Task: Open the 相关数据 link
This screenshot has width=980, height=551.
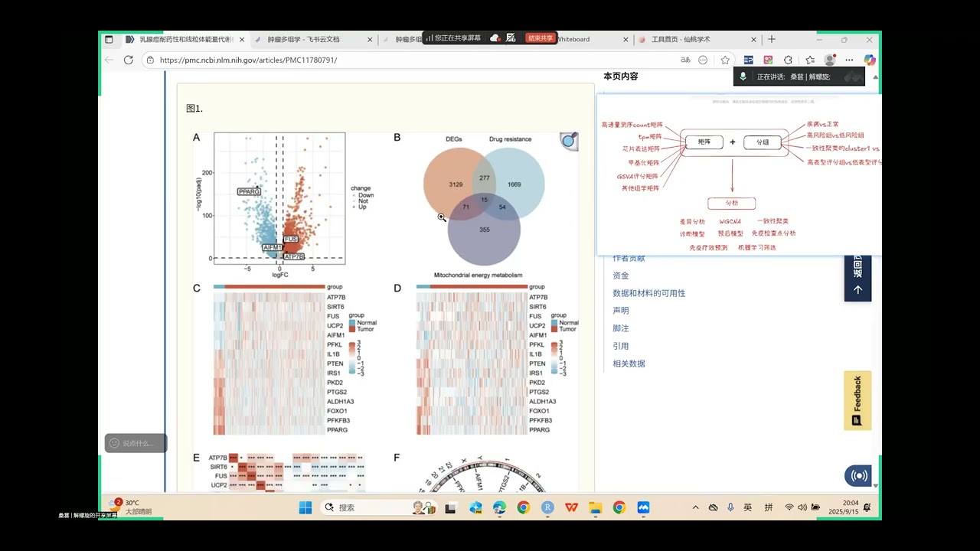Action: point(629,364)
